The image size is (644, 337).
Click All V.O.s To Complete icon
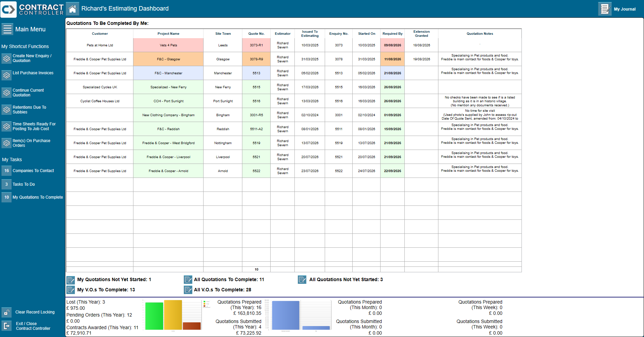click(x=188, y=290)
